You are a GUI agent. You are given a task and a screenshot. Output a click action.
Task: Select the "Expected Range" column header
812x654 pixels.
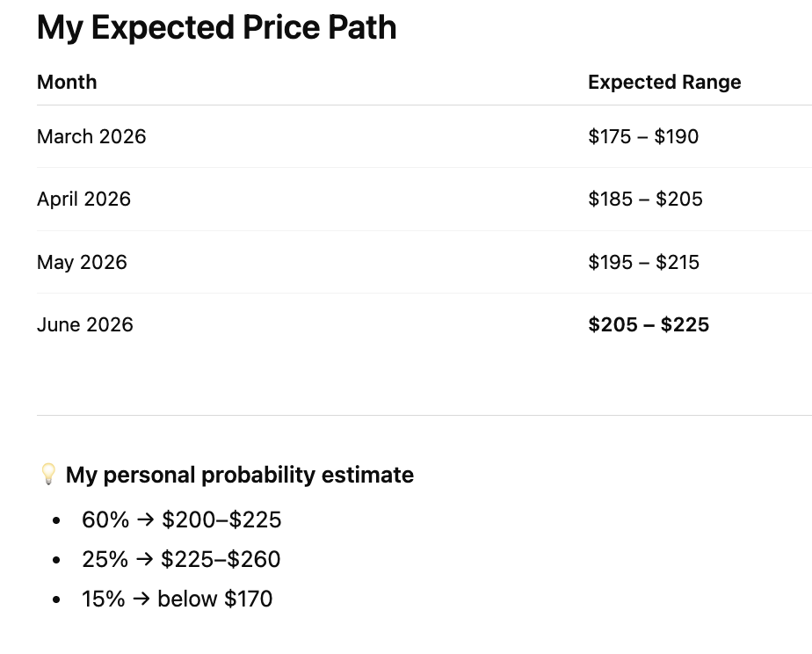[x=664, y=83]
